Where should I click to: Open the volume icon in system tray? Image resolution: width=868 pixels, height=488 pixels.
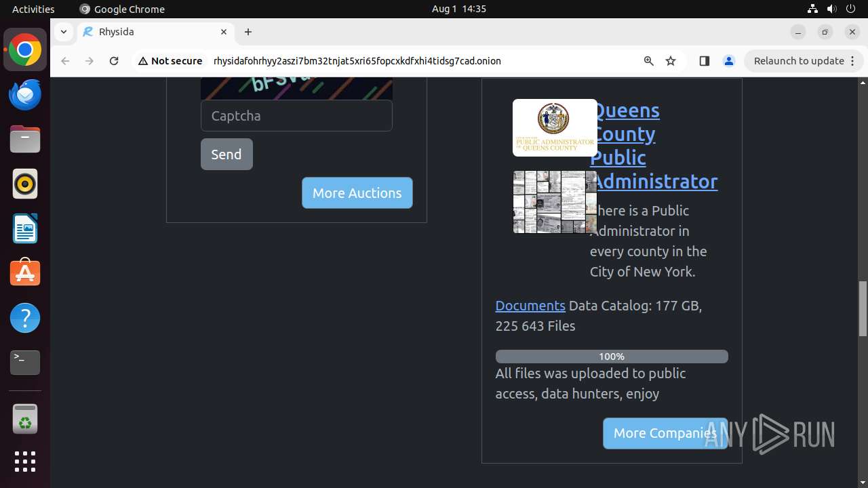(832, 9)
